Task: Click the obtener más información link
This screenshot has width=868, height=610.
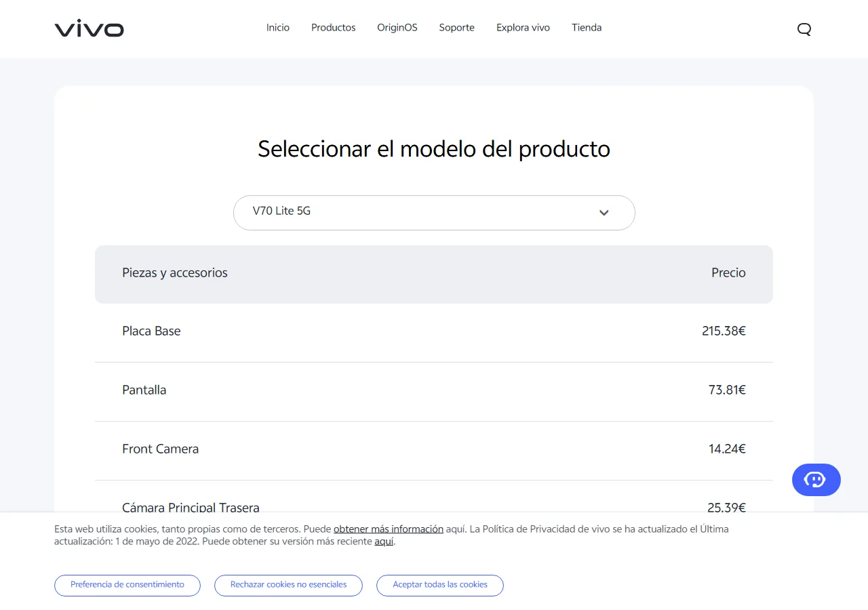Action: click(x=389, y=529)
